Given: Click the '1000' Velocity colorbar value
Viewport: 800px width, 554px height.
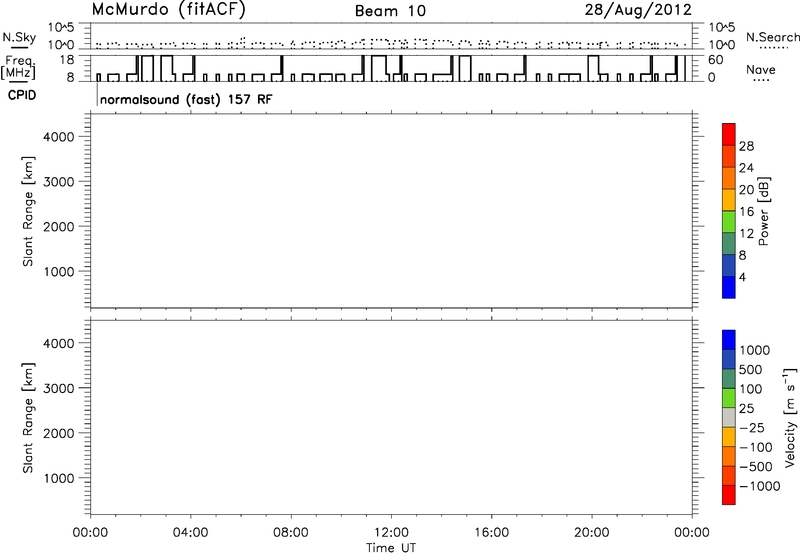Looking at the screenshot, I should (755, 350).
